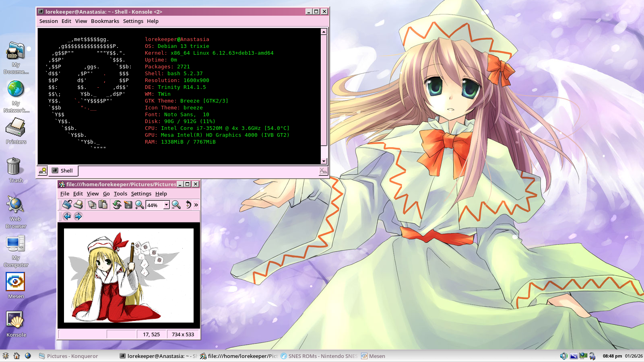Open the image viewer Help menu
Image resolution: width=644 pixels, height=362 pixels.
[x=161, y=194]
